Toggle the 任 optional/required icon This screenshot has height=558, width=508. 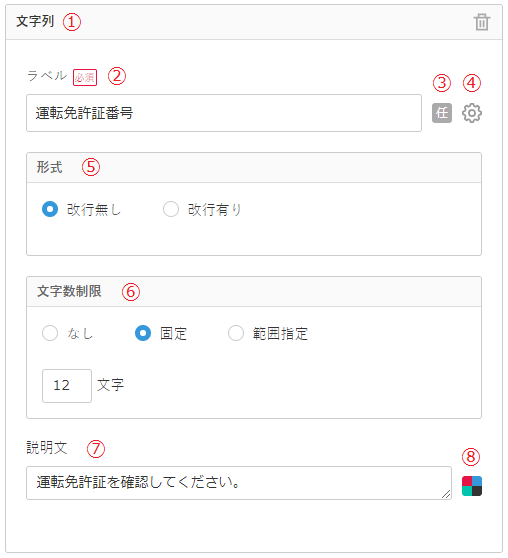click(442, 113)
